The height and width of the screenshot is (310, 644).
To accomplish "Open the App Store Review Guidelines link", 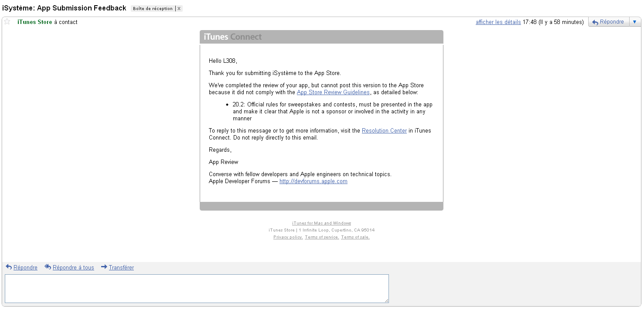I will (x=333, y=92).
